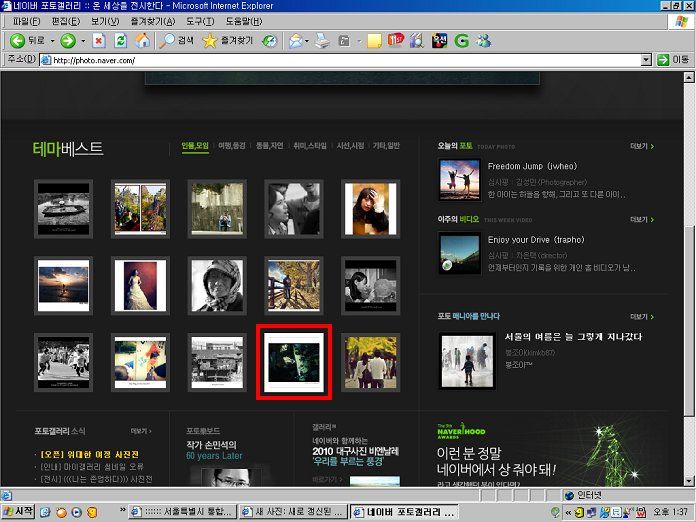Open 서울의 여름은 늘 그렇게 지나갔다 article
696x522 pixels.
pyautogui.click(x=573, y=337)
